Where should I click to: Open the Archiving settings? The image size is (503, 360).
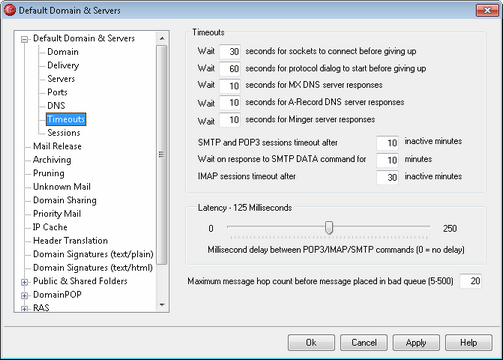coord(52,160)
